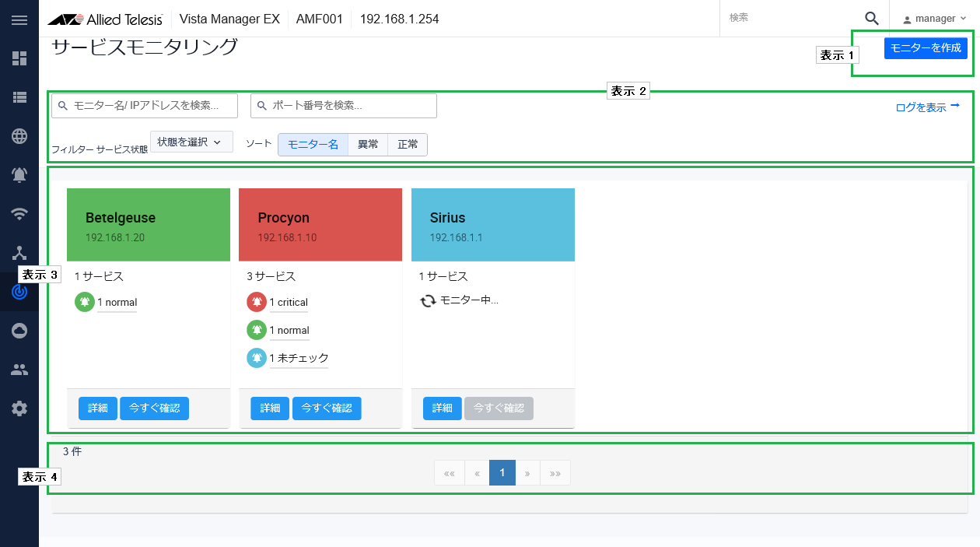Open the Dashboard panel from the sidebar
The height and width of the screenshot is (547, 980).
click(x=19, y=58)
